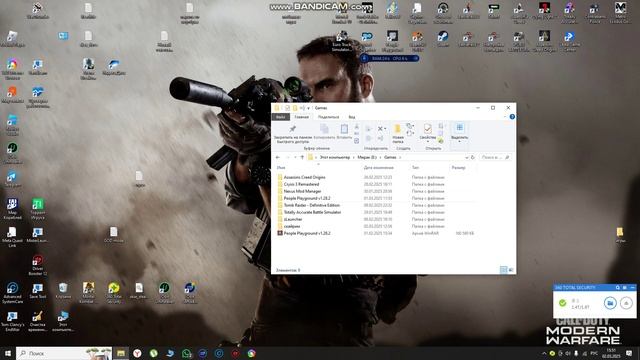This screenshot has width=640, height=360.
Task: Sort by the Размер column header
Action: tap(458, 167)
